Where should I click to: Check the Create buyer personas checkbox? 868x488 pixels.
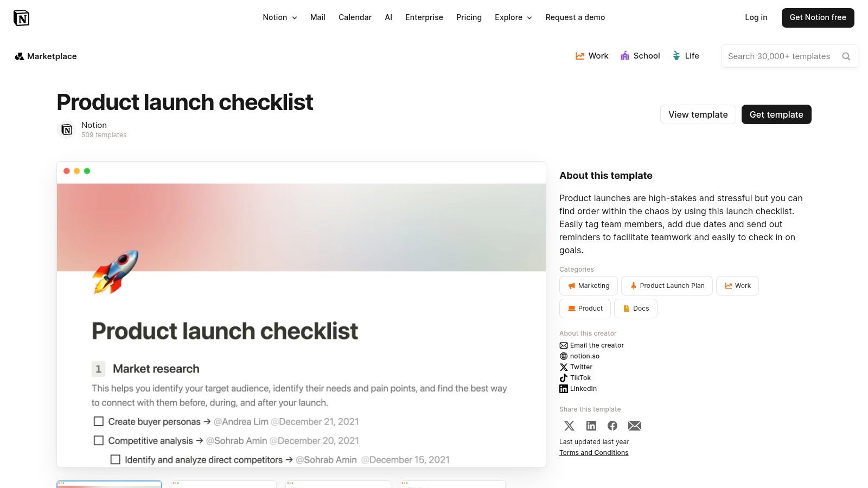(98, 421)
